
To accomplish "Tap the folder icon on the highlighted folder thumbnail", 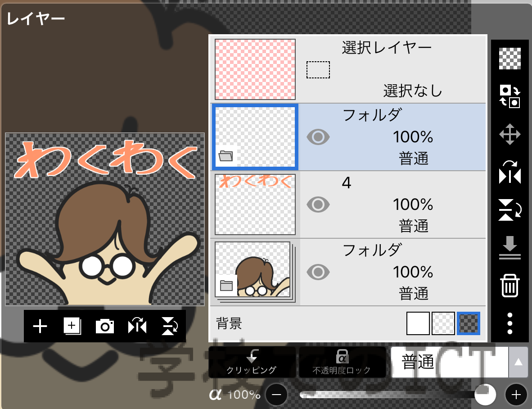I will 225,156.
